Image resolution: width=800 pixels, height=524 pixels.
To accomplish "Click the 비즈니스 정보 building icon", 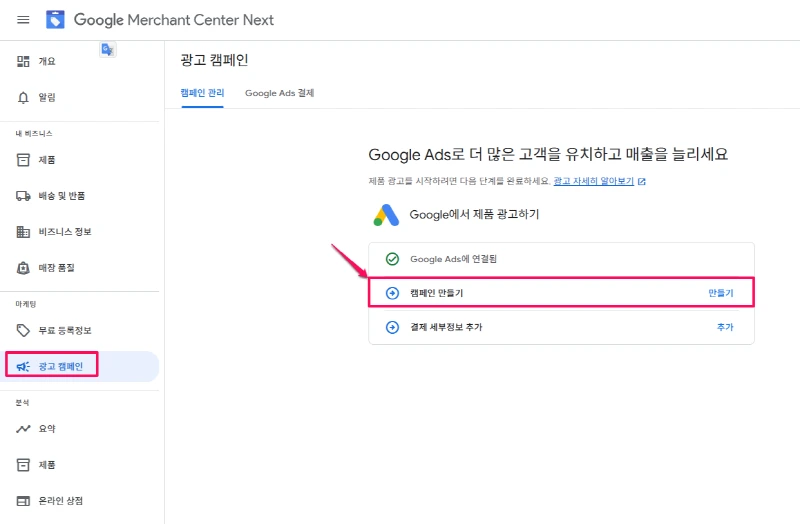I will [x=23, y=232].
